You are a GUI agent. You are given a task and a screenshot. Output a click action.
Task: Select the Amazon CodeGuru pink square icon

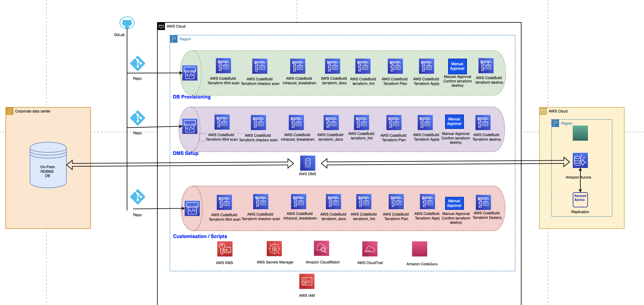(420, 249)
